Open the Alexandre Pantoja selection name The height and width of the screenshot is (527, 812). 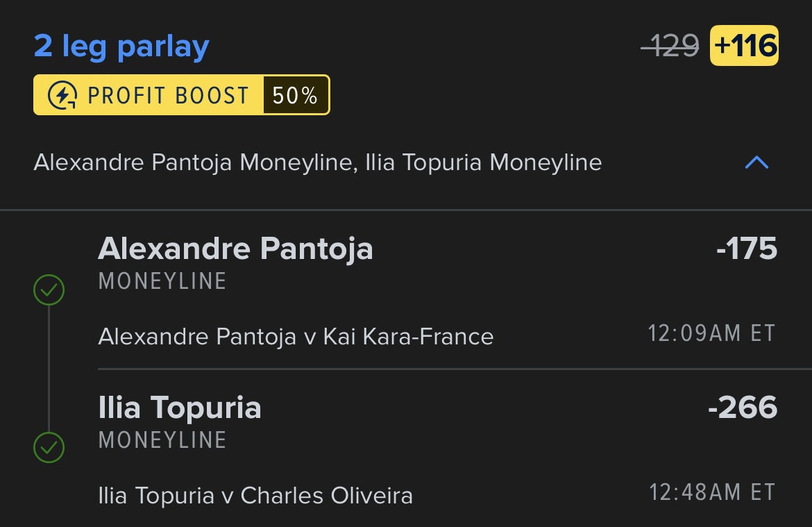tap(236, 248)
